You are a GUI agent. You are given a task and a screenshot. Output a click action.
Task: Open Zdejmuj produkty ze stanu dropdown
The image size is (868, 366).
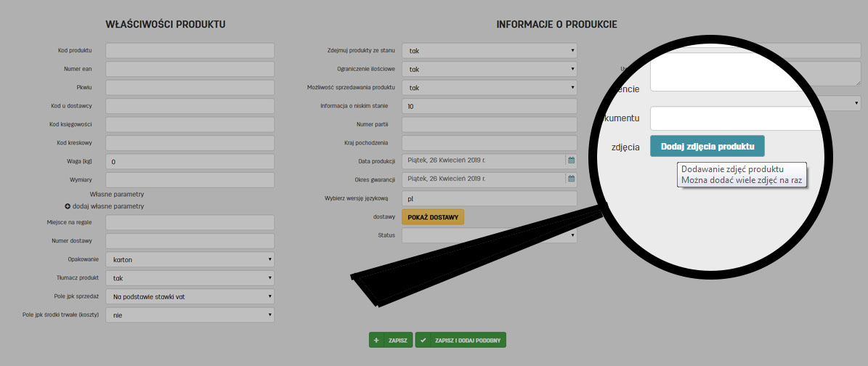coord(489,51)
